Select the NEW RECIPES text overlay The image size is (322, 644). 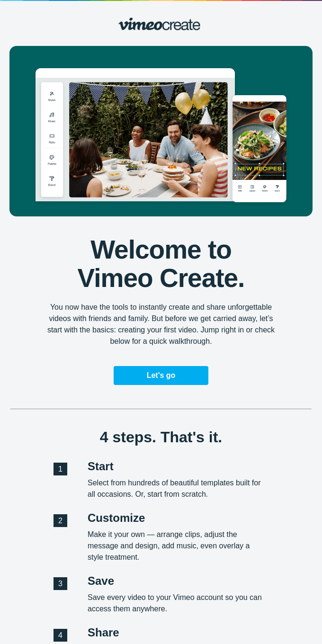(259, 169)
